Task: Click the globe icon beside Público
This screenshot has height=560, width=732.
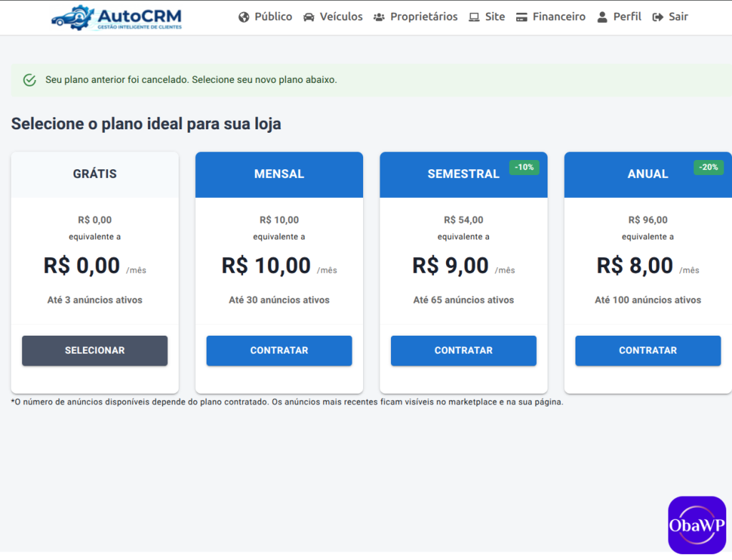Action: click(244, 17)
